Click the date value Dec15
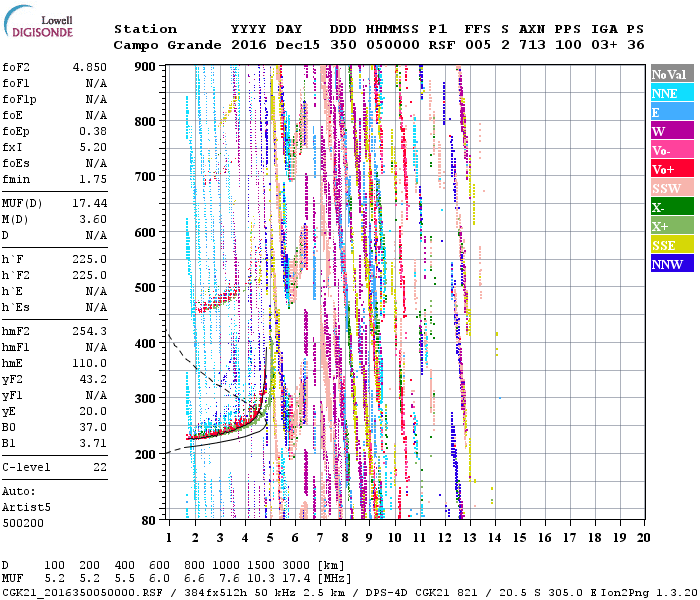This screenshot has width=700, height=600. (x=298, y=45)
